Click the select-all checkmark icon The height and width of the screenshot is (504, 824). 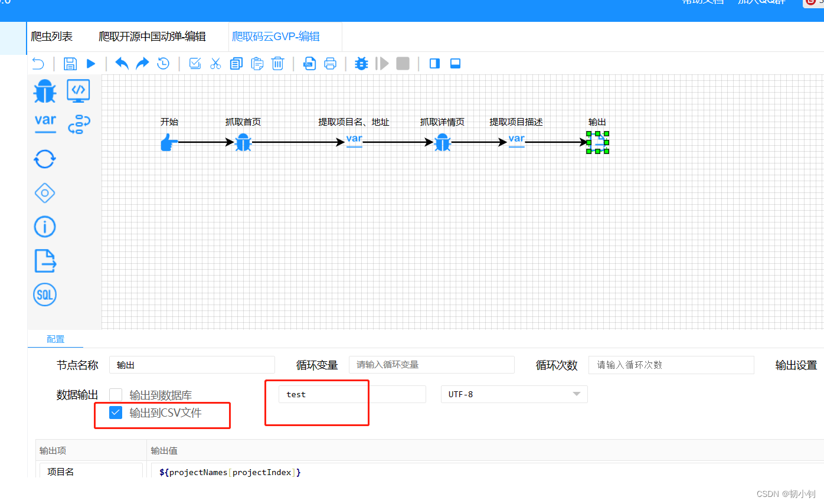[195, 64]
